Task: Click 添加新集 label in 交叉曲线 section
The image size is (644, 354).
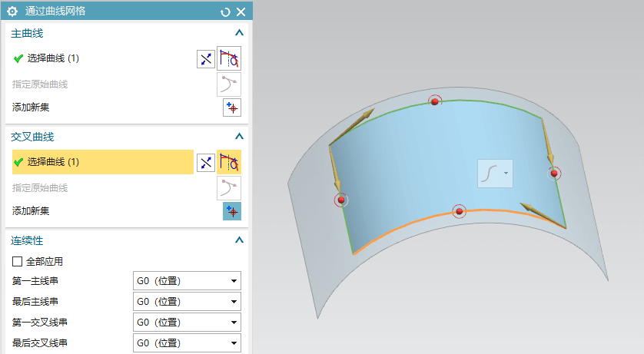Action: [31, 211]
